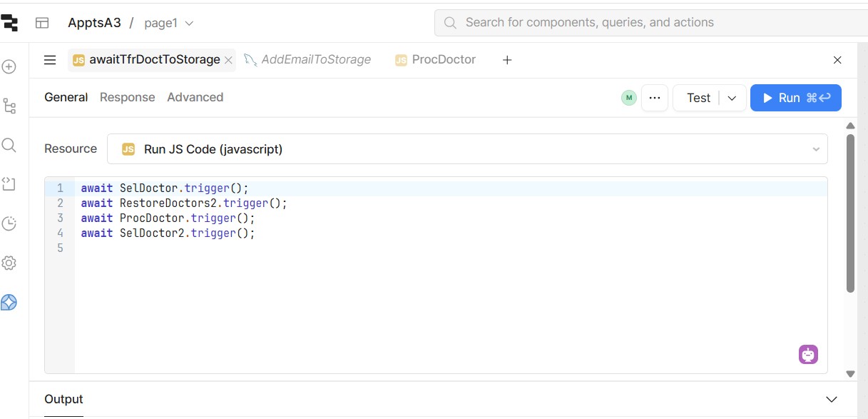The image size is (868, 419).
Task: Open the code panel icon in sidebar
Action: pyautogui.click(x=9, y=184)
